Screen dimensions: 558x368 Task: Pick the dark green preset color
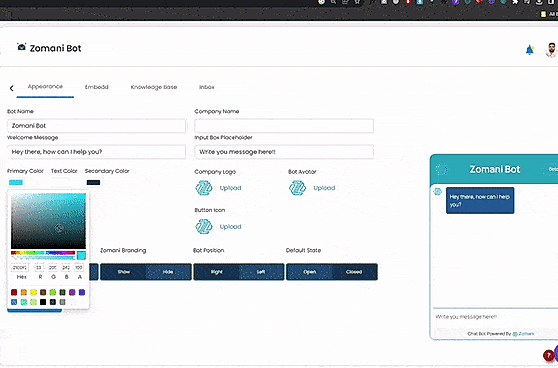[x=62, y=292]
